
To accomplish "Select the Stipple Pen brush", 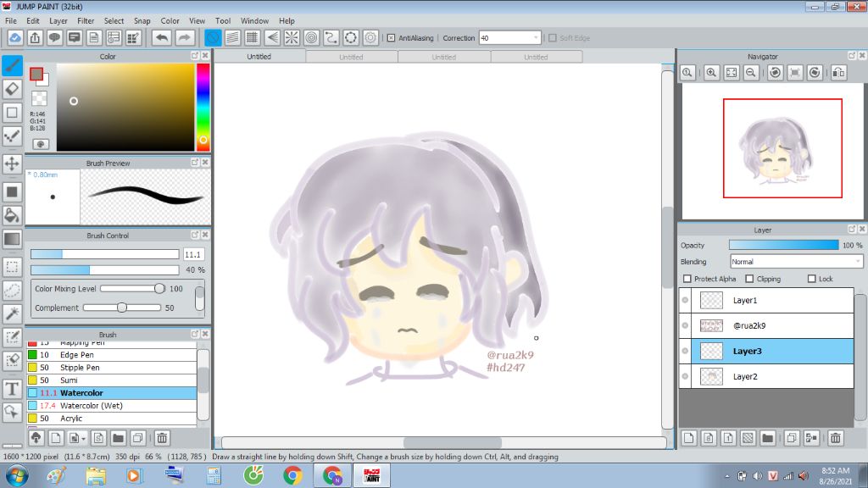I will click(x=111, y=368).
